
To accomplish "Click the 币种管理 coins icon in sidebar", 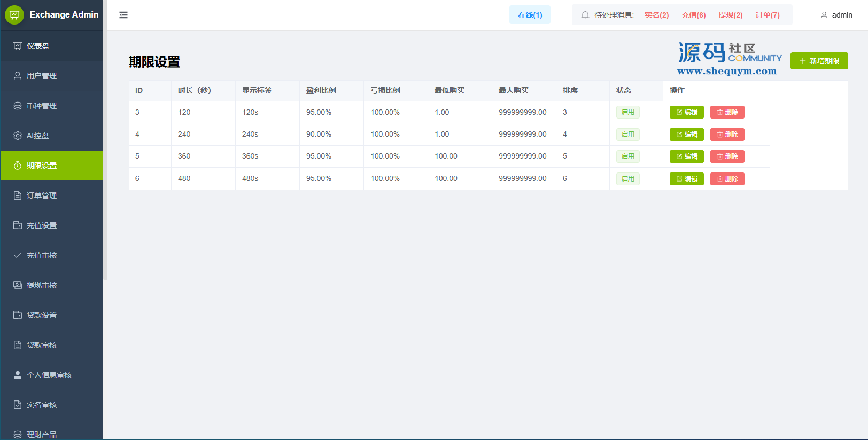I will tap(18, 106).
